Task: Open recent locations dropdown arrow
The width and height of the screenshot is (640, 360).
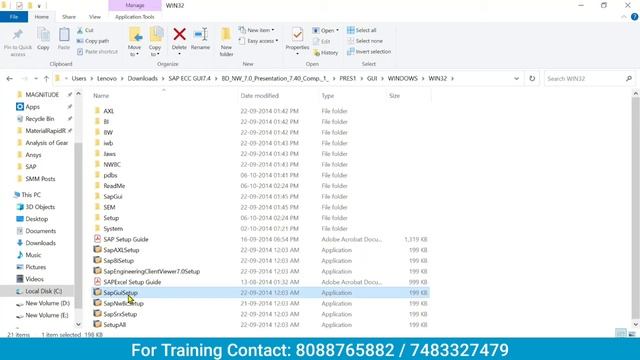Action: (36, 78)
